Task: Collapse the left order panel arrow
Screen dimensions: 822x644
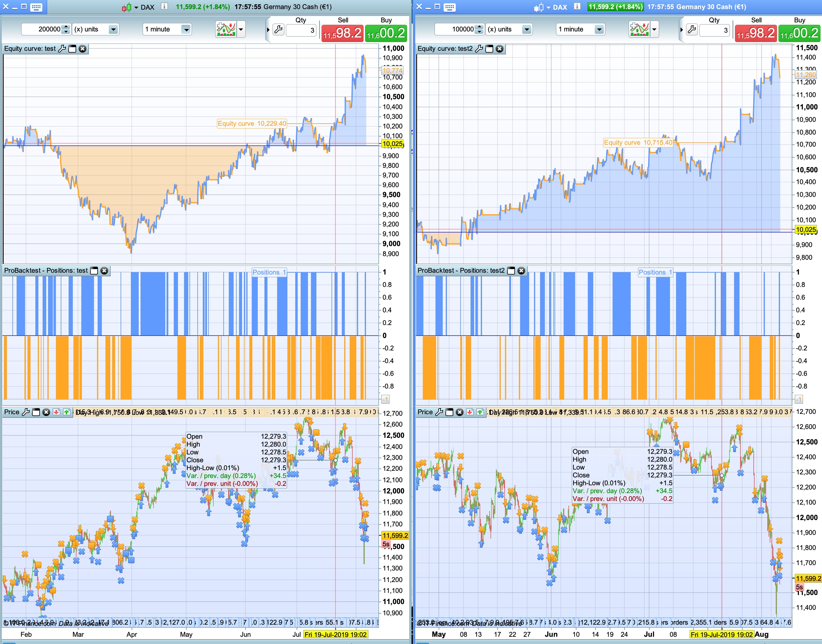Action: tap(268, 29)
